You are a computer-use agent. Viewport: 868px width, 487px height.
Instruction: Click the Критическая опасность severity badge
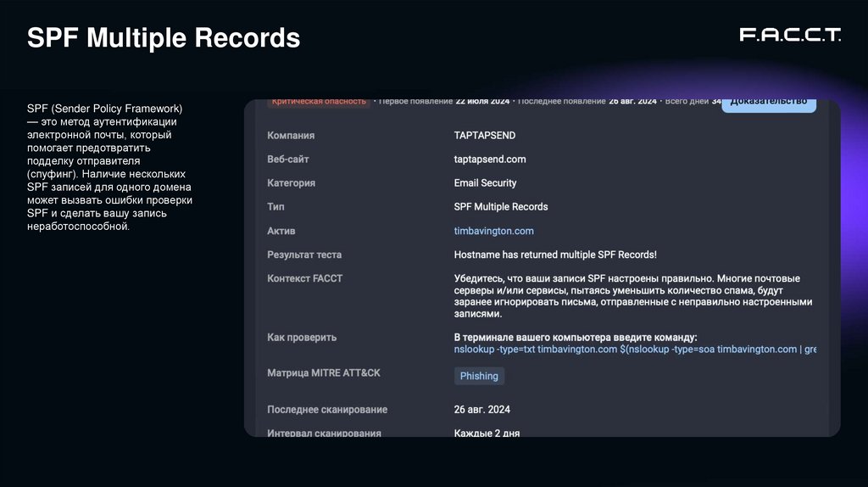[x=319, y=103]
